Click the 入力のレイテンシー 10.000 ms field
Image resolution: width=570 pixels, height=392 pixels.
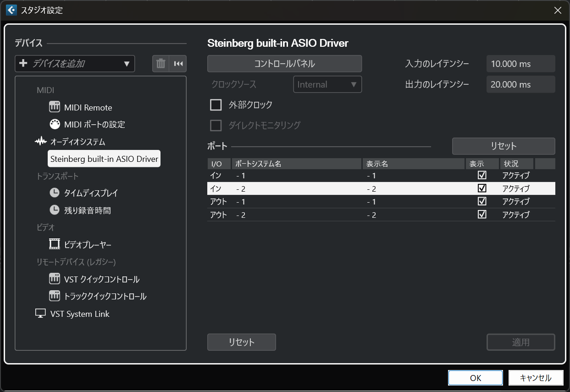[521, 64]
